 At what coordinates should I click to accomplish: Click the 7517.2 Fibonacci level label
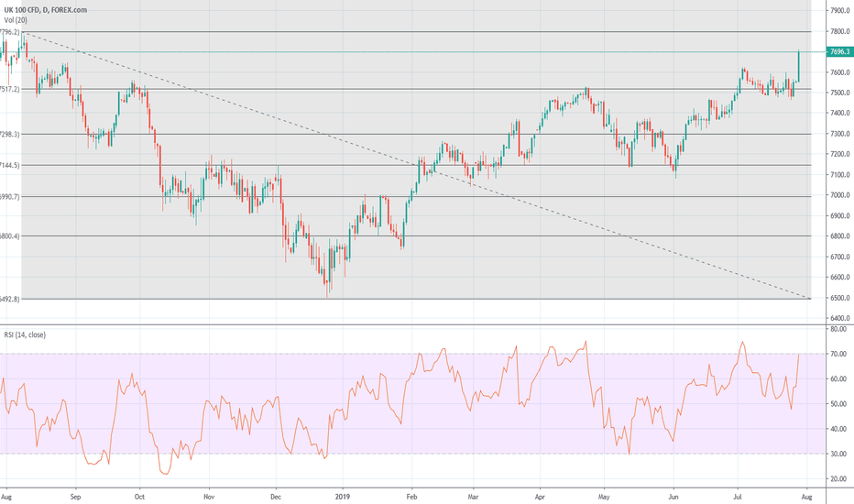pos(9,89)
